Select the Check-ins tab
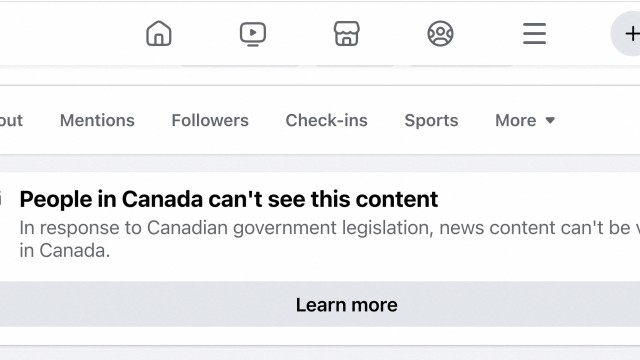640x360 pixels. (x=327, y=120)
